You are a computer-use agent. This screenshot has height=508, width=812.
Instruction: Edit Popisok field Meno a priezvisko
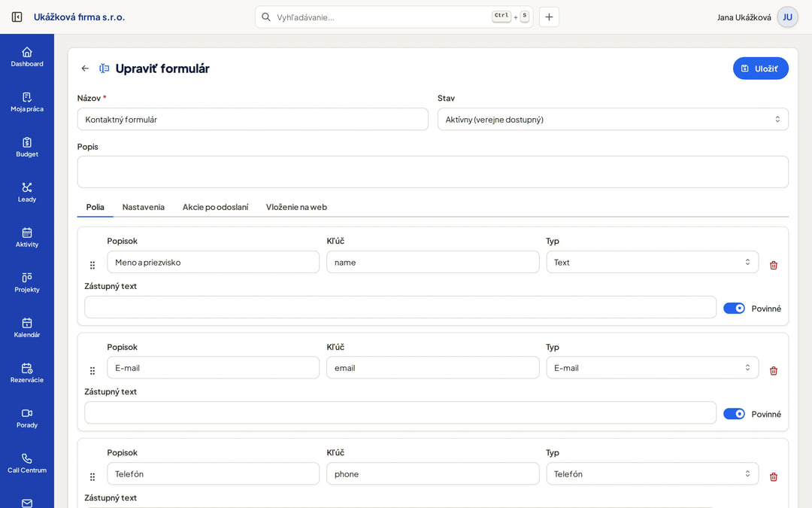point(214,263)
